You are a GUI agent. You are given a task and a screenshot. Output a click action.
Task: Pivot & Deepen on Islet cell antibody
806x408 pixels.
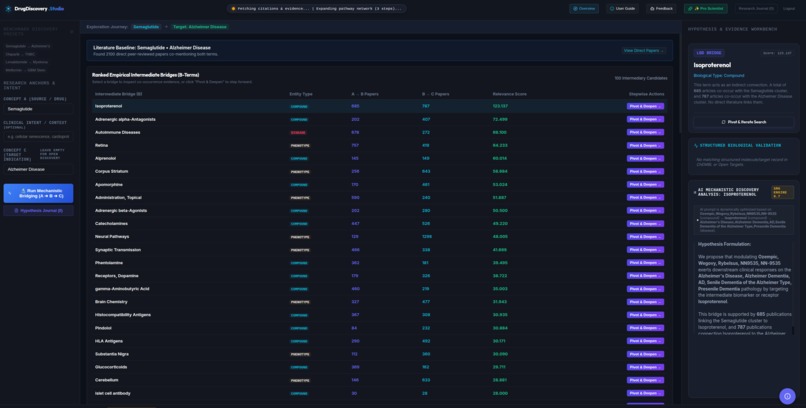click(x=645, y=394)
